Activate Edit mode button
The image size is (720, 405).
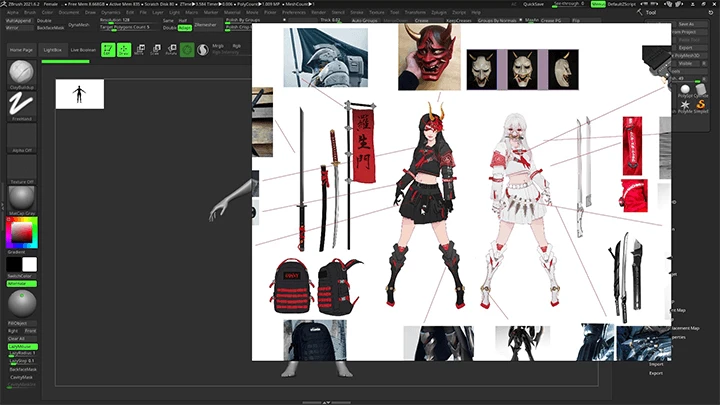[108, 50]
